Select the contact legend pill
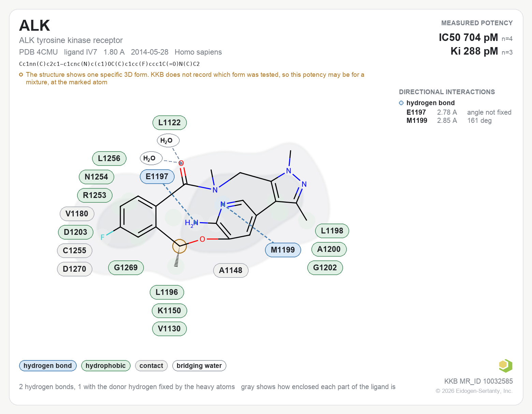Viewport: 532px width, 414px height. click(151, 366)
